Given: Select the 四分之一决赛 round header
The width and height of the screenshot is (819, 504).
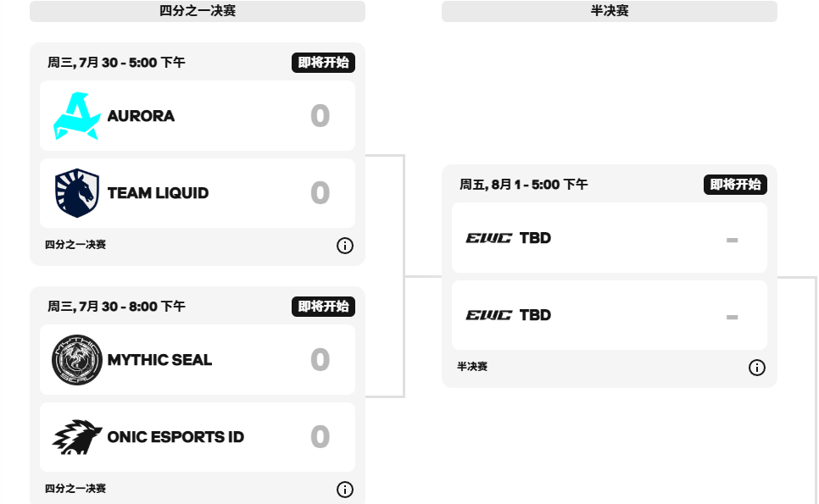Looking at the screenshot, I should point(198,11).
